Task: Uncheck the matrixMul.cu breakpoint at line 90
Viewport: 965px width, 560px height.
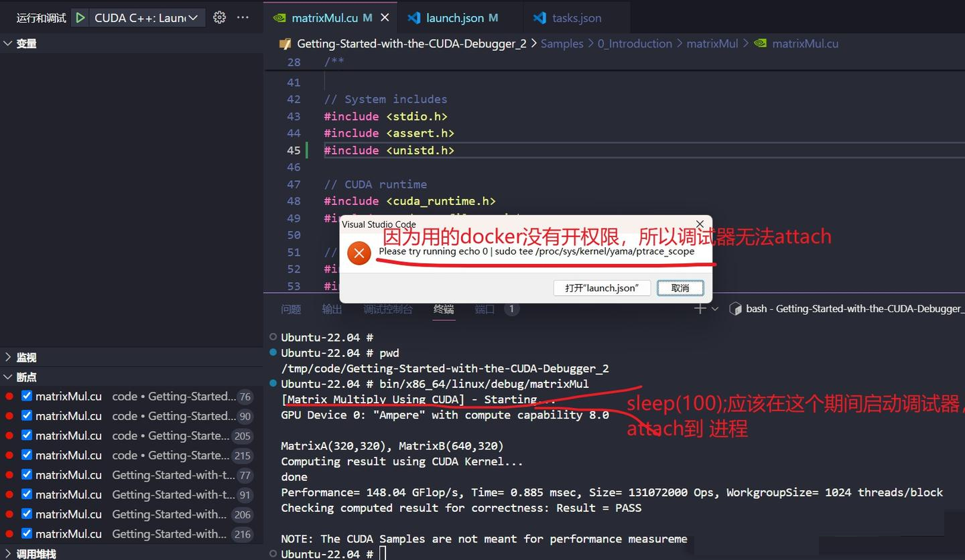Action: click(x=27, y=415)
